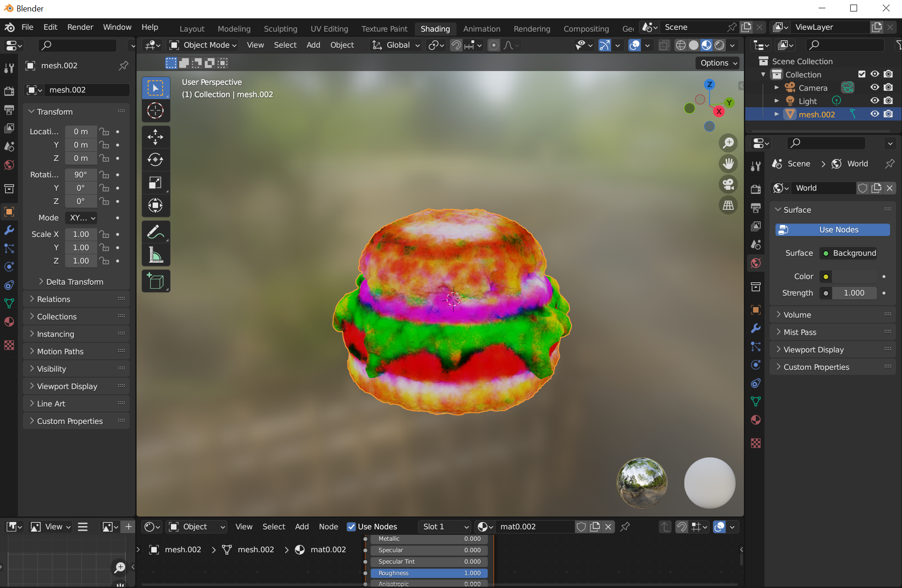Click the world Strength value field
Screen dimensions: 902x588
(x=854, y=293)
